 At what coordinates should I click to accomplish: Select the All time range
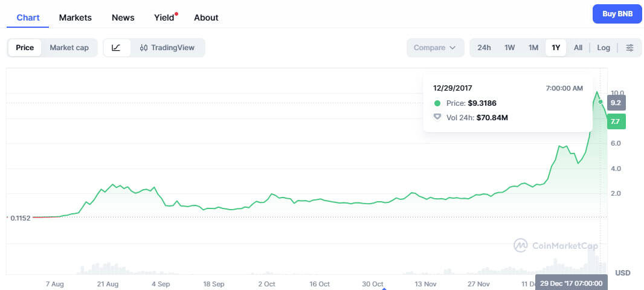pos(578,48)
